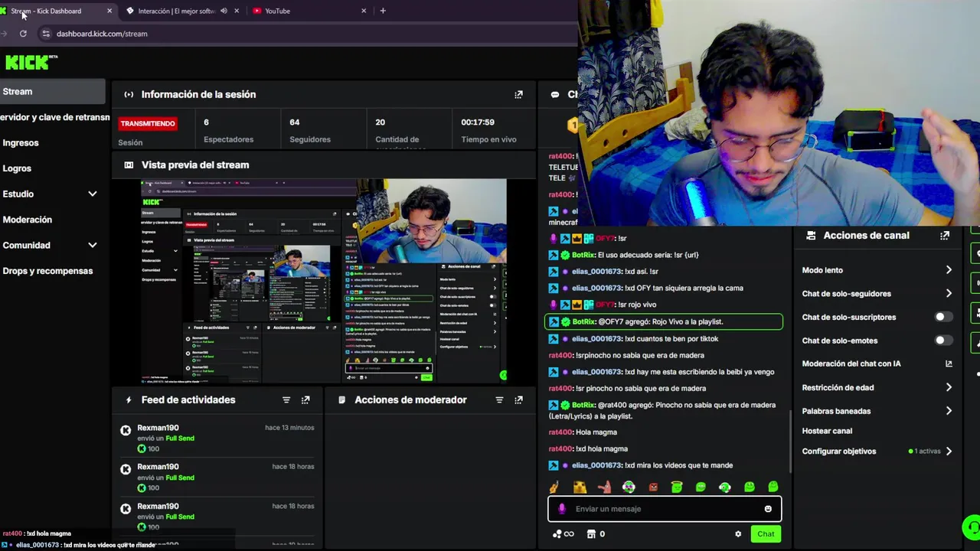Screen dimensions: 980x551
Task: Reload the page with the browser refresh icon
Action: (23, 34)
